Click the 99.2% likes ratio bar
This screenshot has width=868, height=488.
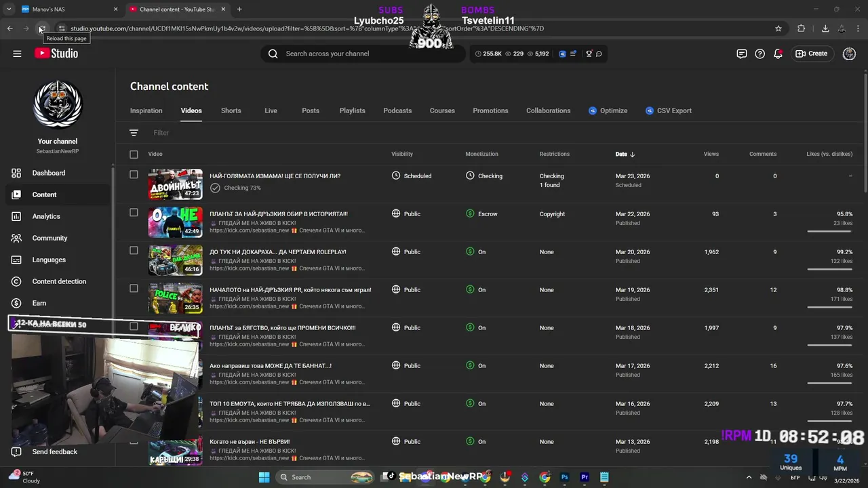(x=830, y=269)
